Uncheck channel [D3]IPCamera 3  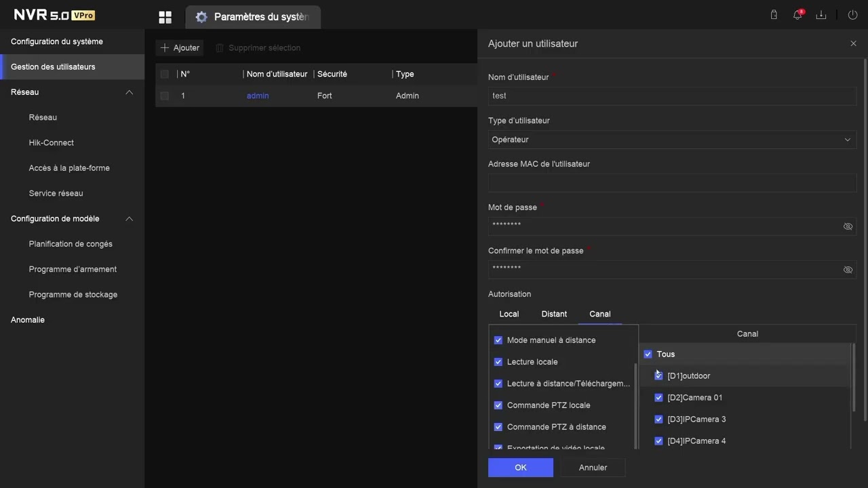[x=658, y=419]
